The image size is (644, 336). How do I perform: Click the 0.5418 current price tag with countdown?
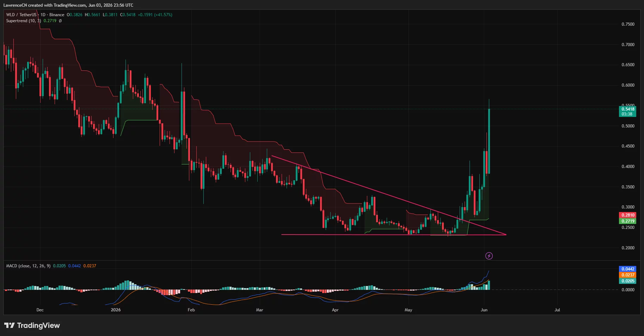point(627,112)
